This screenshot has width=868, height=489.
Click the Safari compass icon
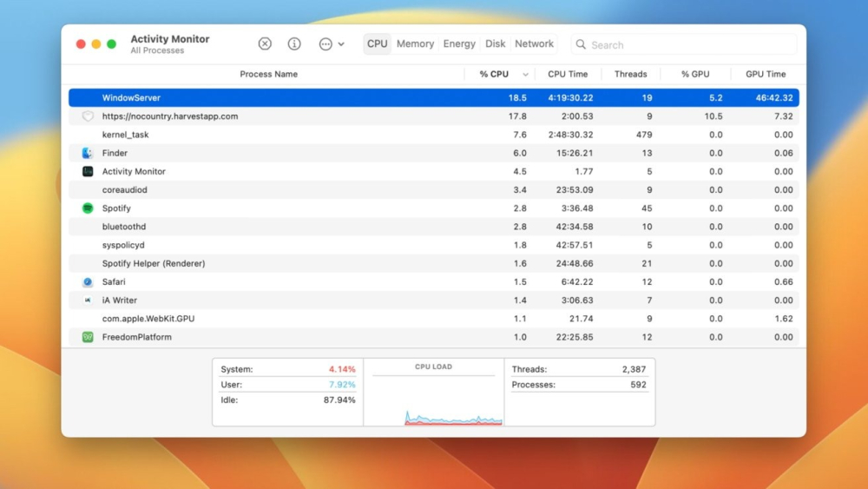tap(88, 282)
